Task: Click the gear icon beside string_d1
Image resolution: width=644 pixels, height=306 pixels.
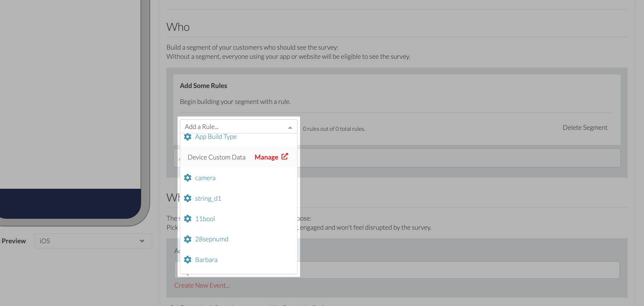Action: click(187, 198)
